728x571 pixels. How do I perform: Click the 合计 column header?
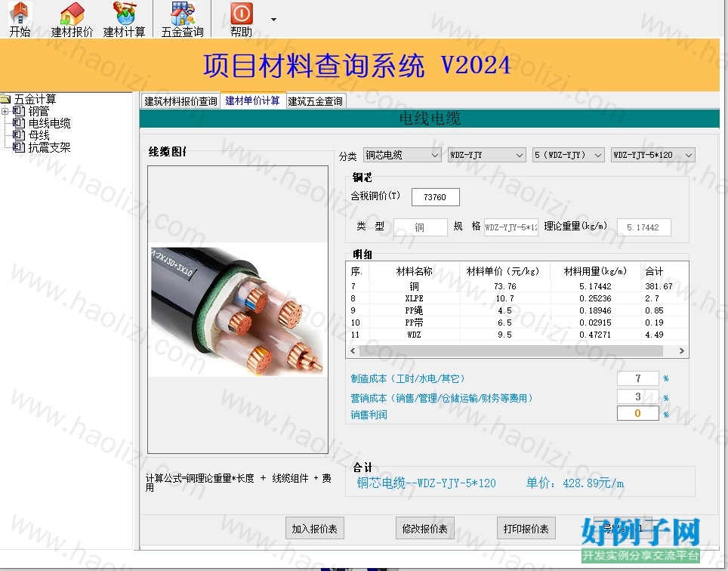click(x=664, y=271)
